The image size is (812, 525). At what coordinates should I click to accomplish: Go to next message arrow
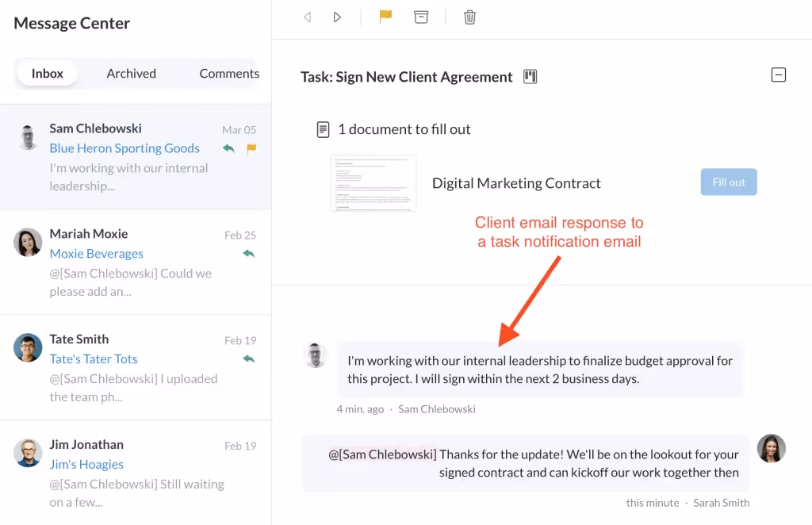tap(337, 17)
